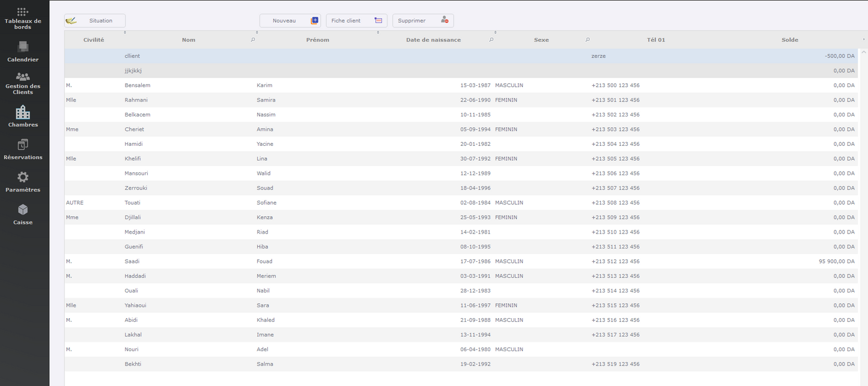Open the search icon in Sexe column
The height and width of the screenshot is (386, 868).
[x=491, y=40]
